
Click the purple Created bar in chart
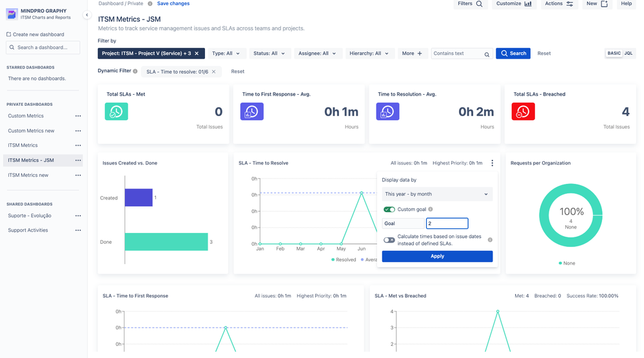tap(139, 197)
